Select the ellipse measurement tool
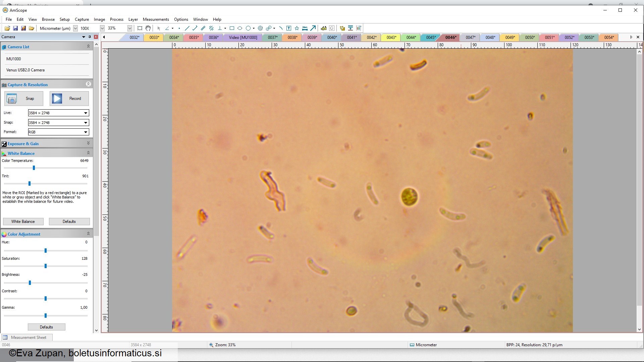Viewport: 644px width, 362px height. pyautogui.click(x=240, y=28)
